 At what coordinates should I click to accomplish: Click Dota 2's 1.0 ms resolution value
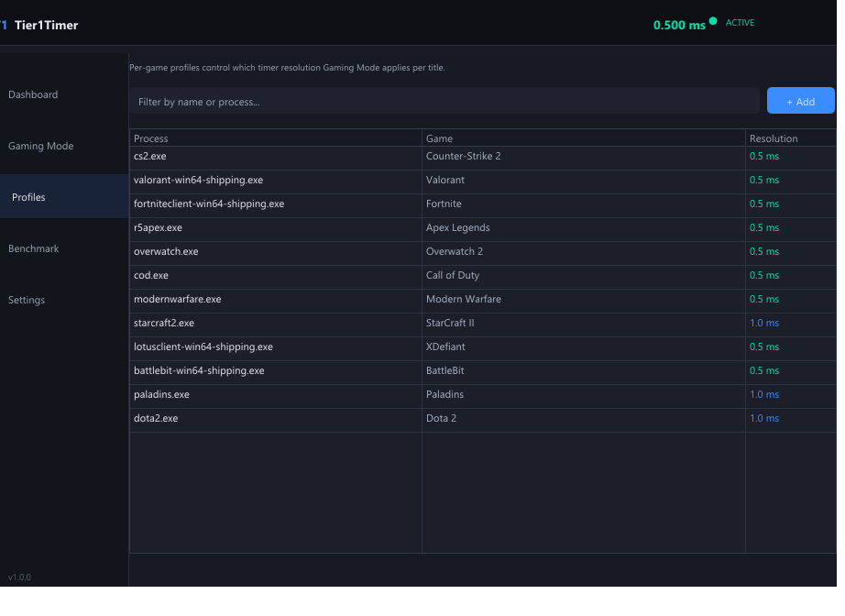(764, 418)
